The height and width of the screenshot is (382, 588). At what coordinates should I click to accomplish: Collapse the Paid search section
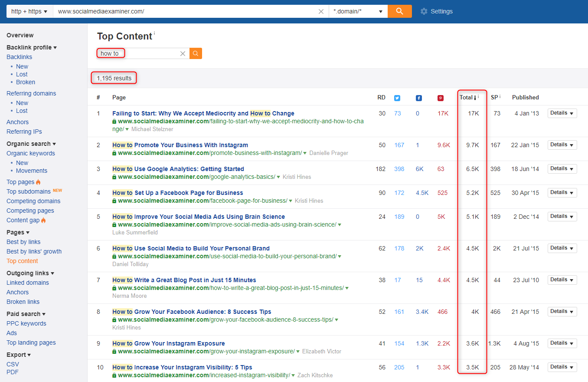click(26, 314)
